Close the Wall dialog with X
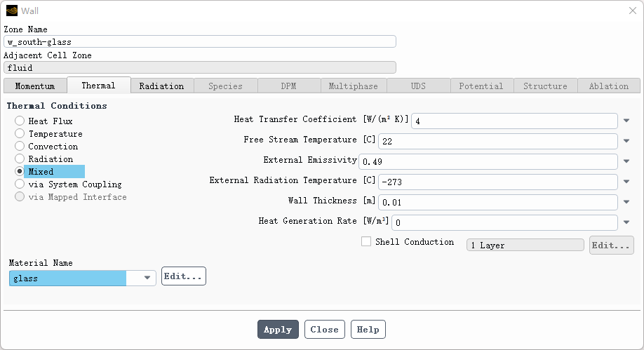 (632, 11)
